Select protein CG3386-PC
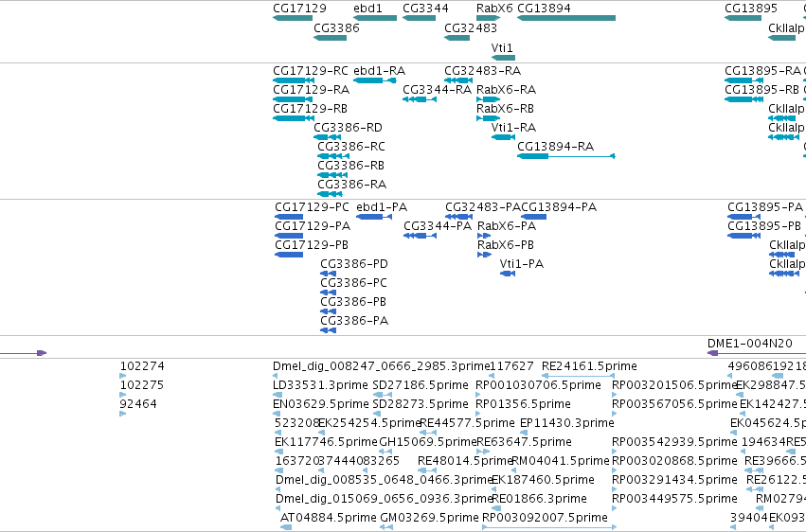Viewport: 806px width, 532px height. pyautogui.click(x=328, y=293)
